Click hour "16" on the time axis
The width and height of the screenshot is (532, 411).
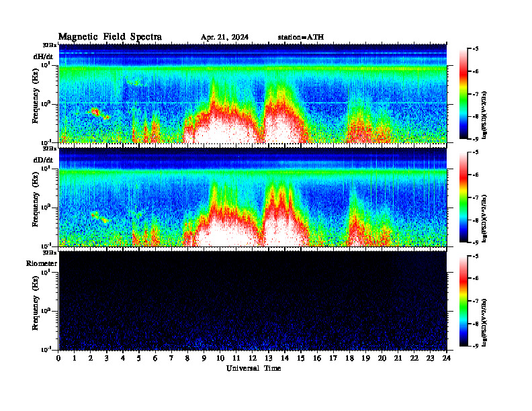point(317,358)
